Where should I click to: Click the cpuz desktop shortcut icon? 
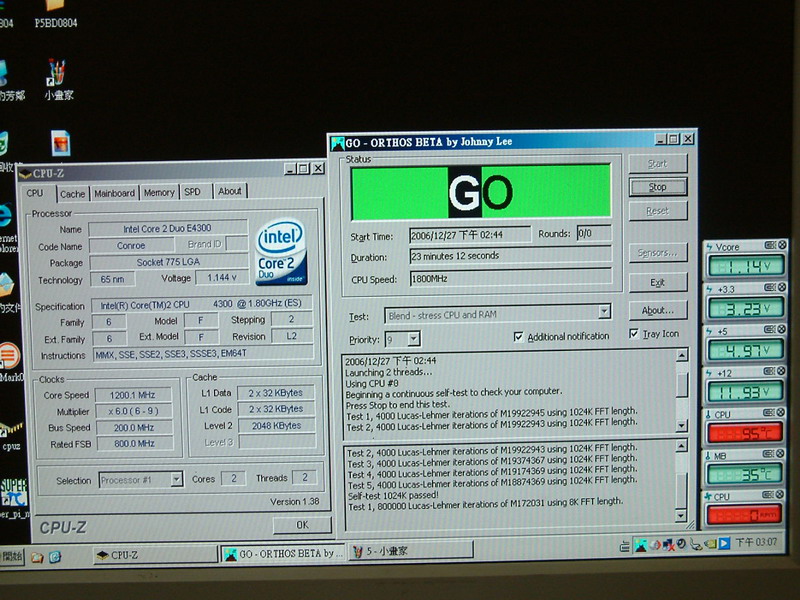(x=11, y=436)
